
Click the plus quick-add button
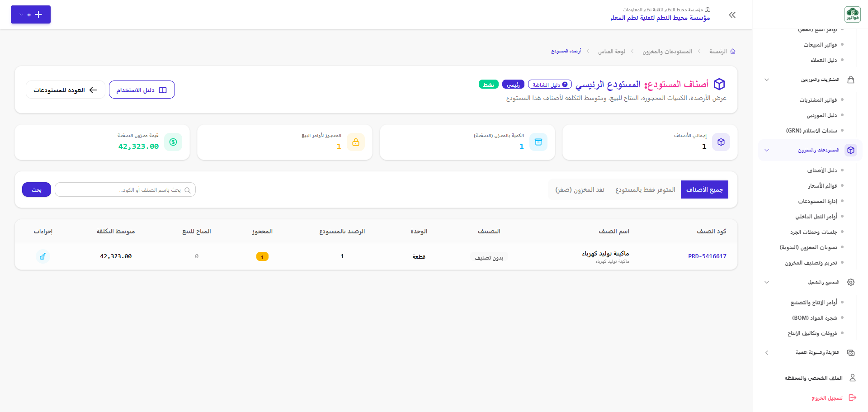click(39, 14)
